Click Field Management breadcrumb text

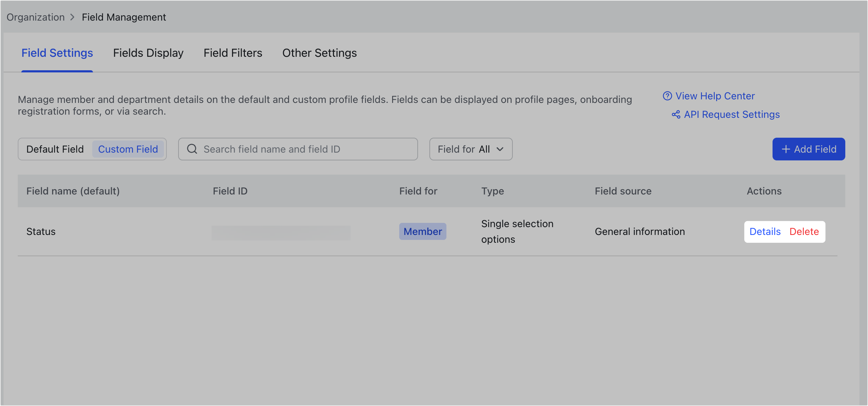coord(124,17)
